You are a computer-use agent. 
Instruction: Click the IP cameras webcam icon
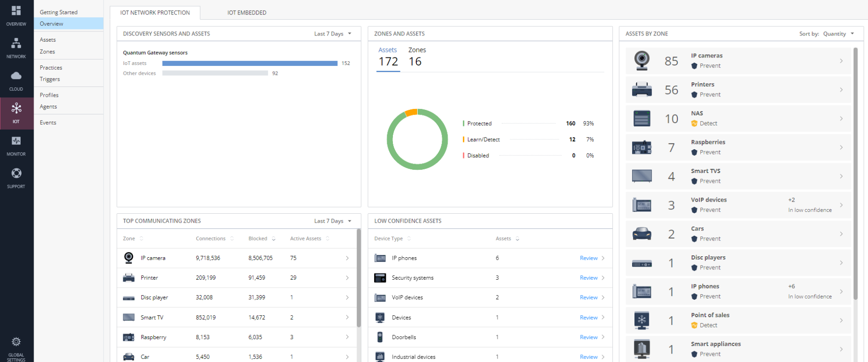point(642,61)
